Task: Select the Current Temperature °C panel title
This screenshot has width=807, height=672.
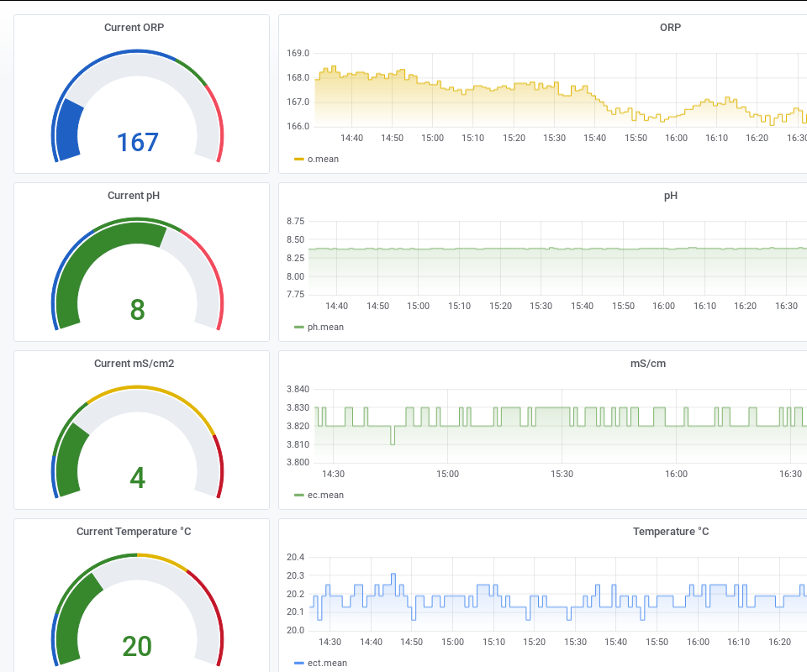Action: [133, 531]
